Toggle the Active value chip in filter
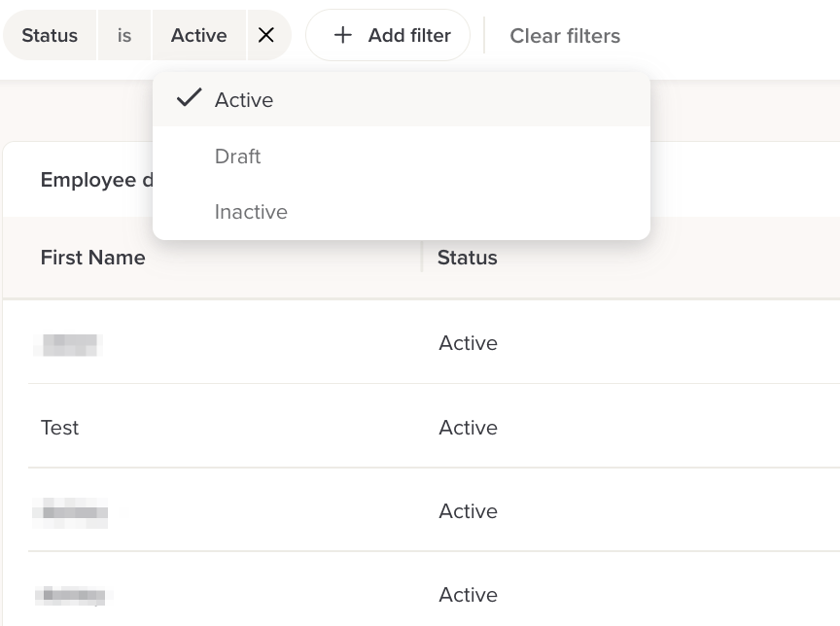The width and height of the screenshot is (840, 626). [x=198, y=35]
